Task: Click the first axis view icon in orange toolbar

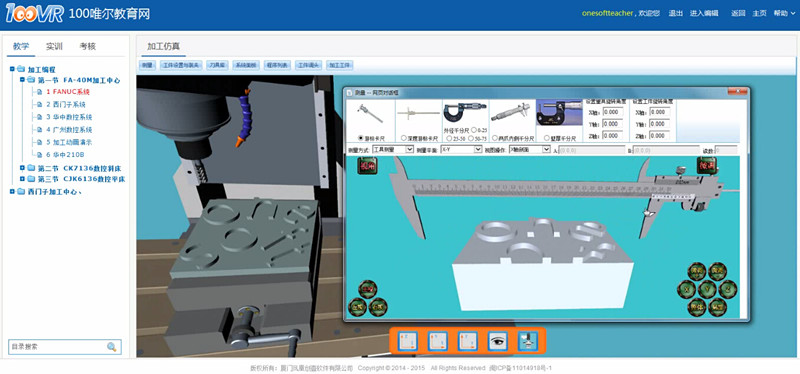Action: 408,341
